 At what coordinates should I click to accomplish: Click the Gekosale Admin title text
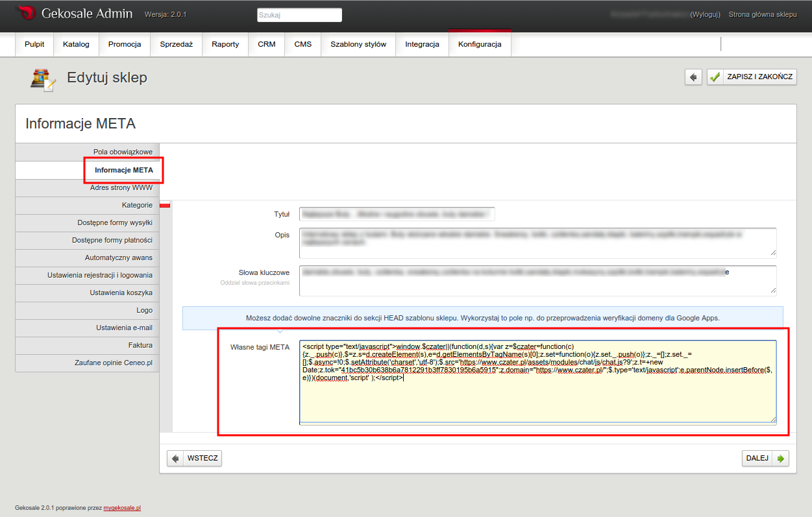click(x=87, y=14)
